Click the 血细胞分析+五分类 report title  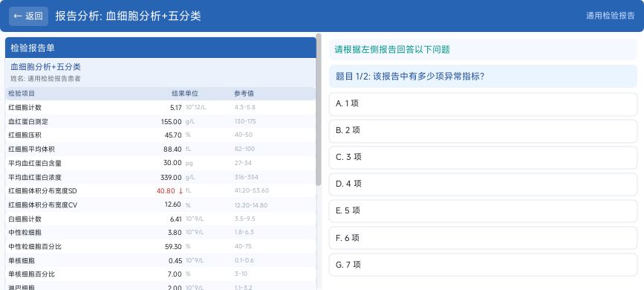pyautogui.click(x=45, y=67)
